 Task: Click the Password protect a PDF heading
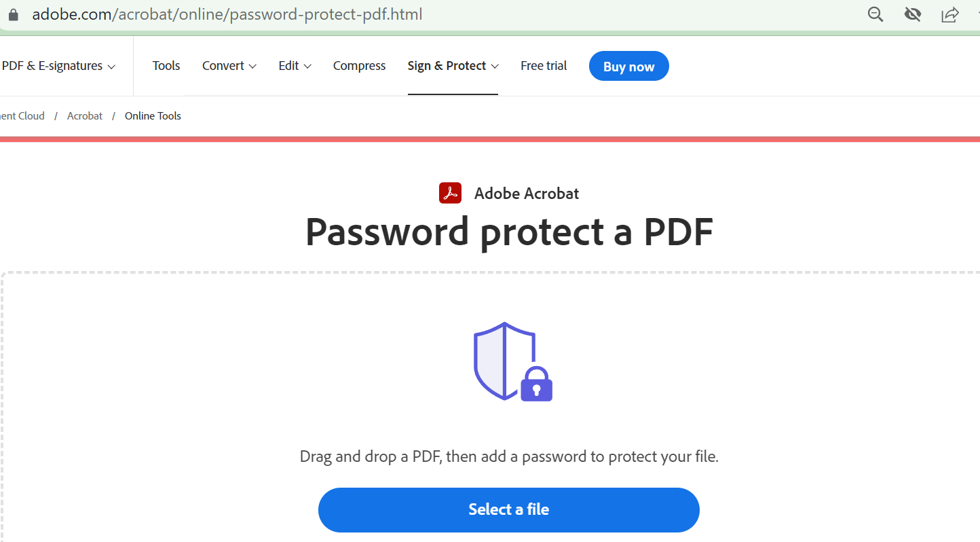pos(509,232)
